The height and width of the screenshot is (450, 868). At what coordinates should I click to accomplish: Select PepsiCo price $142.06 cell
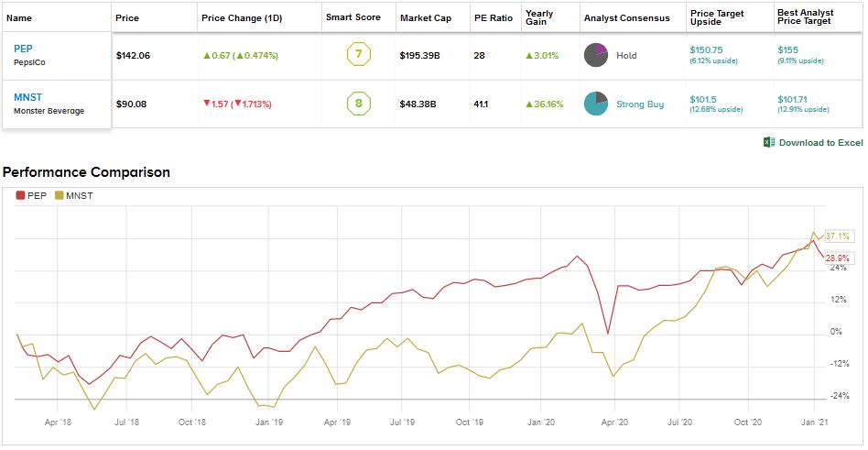133,55
